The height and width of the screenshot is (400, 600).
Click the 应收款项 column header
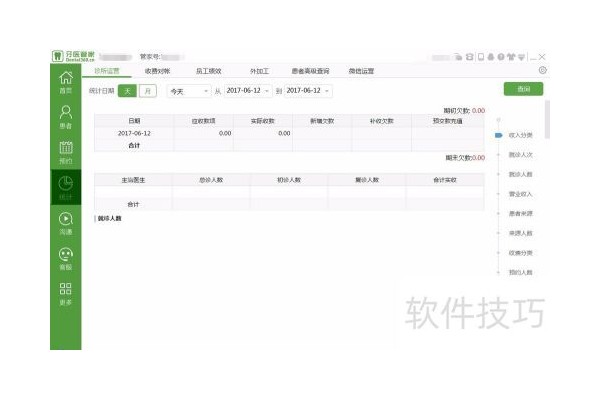pyautogui.click(x=204, y=121)
